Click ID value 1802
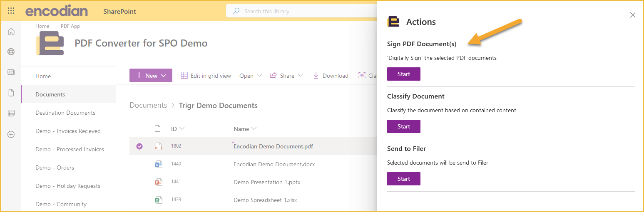Image resolution: width=644 pixels, height=212 pixels. point(176,146)
